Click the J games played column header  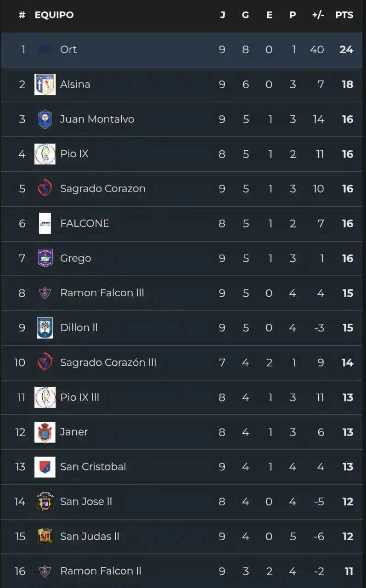click(222, 15)
